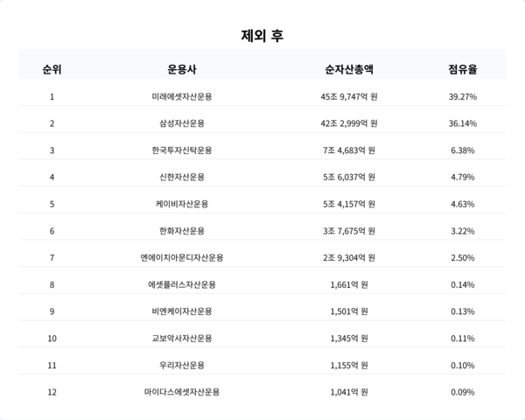Click rank 11 in 우리자산운용 row
This screenshot has height=420, width=525.
[52, 365]
